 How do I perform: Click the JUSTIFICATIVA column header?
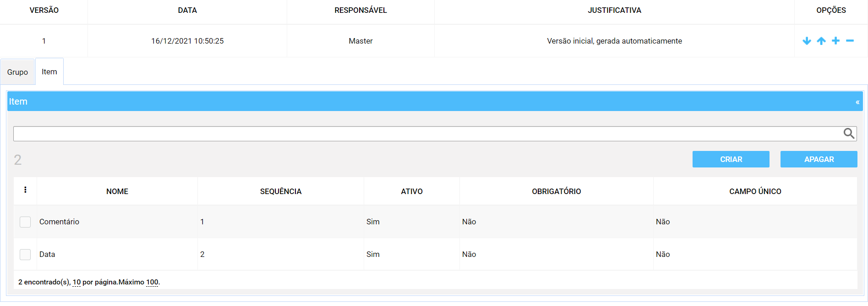[614, 10]
